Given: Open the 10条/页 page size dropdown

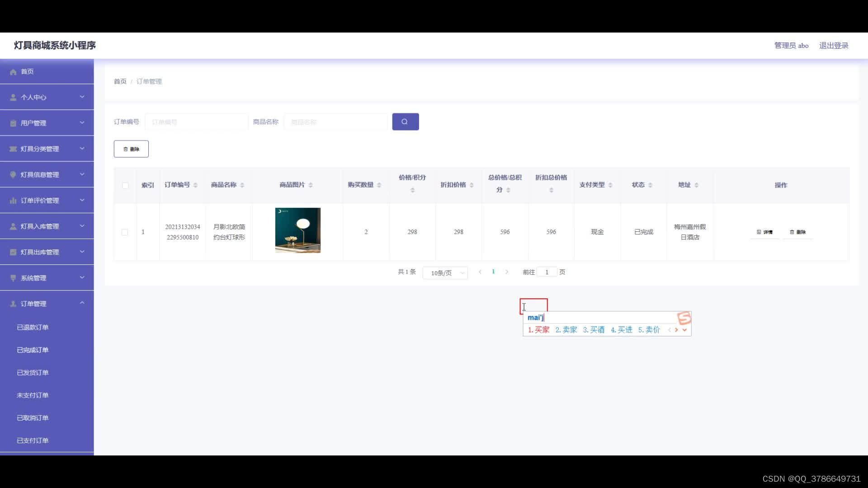Looking at the screenshot, I should (x=445, y=273).
